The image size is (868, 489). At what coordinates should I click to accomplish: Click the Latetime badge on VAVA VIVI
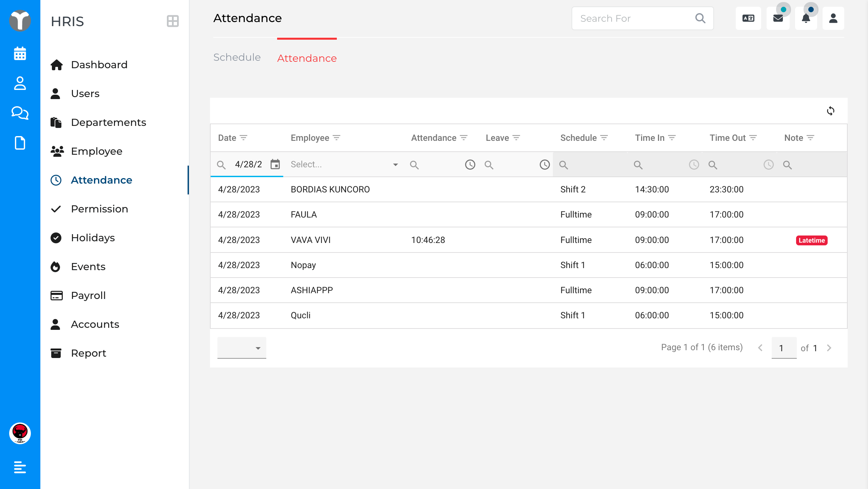811,240
